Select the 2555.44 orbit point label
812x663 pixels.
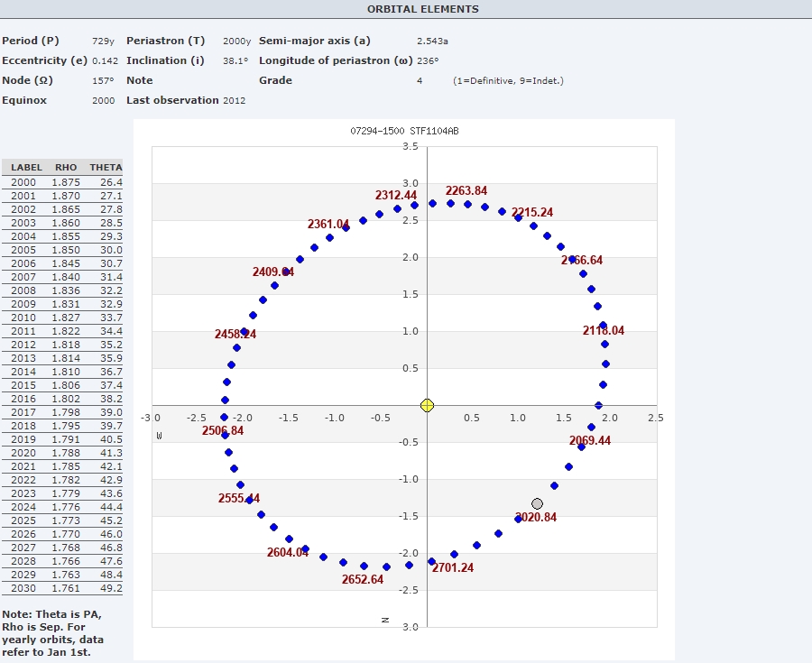point(239,499)
